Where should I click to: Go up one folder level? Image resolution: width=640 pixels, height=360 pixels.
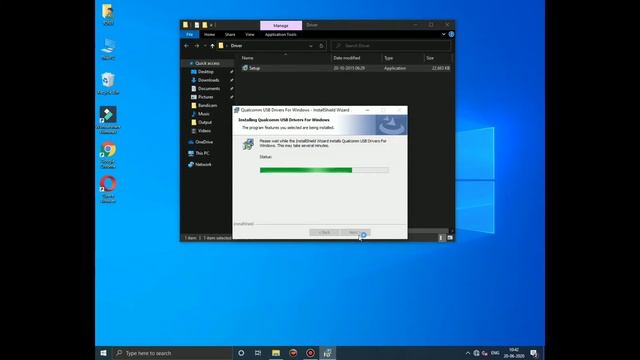(212, 46)
